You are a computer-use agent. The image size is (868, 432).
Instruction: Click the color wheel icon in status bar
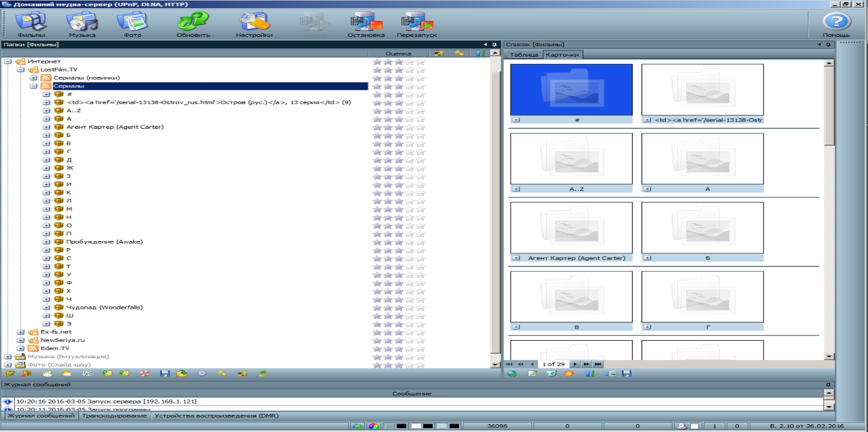pos(374,426)
